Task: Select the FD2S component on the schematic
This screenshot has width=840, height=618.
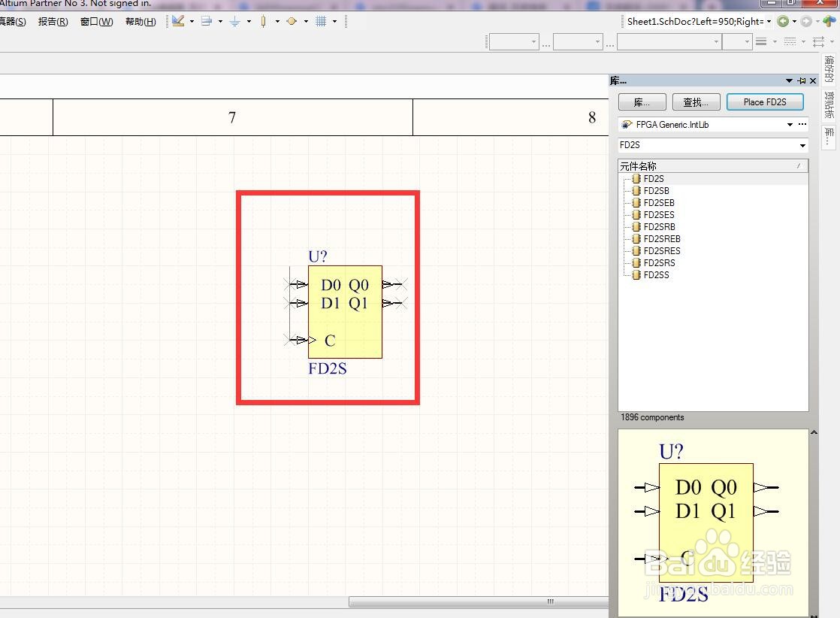Action: click(x=345, y=312)
